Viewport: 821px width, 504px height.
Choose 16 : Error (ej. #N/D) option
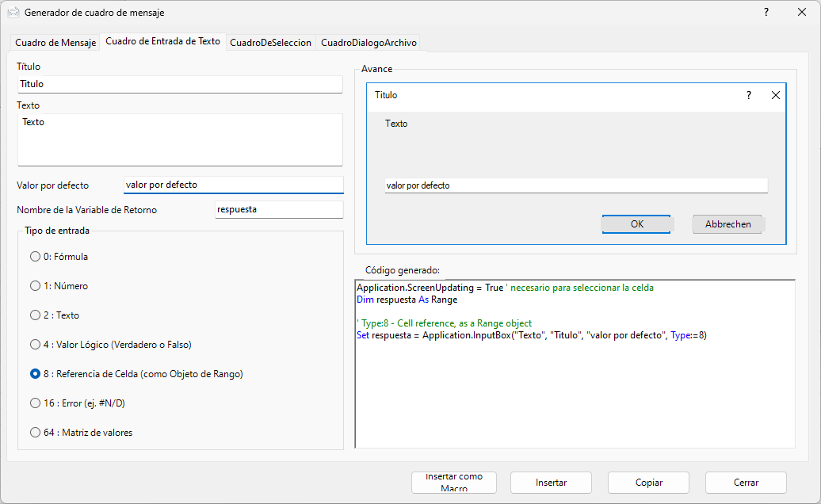pyautogui.click(x=78, y=403)
